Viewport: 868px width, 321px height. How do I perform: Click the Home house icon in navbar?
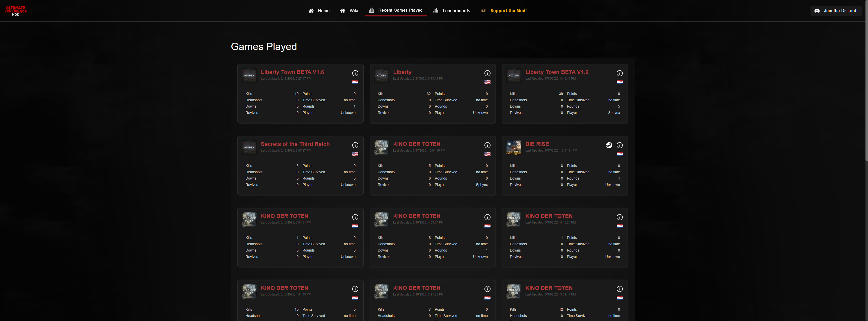coord(311,11)
